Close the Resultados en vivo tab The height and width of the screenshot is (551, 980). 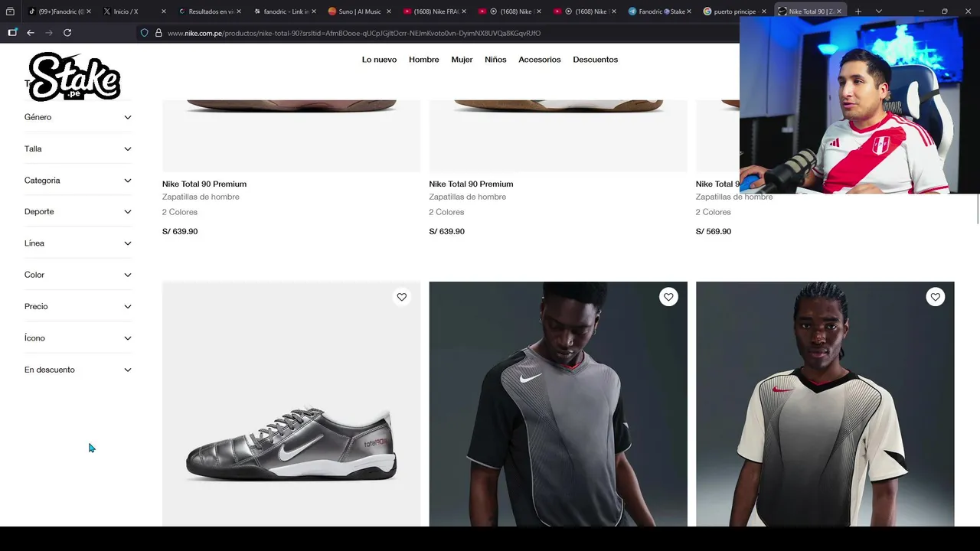tap(239, 11)
